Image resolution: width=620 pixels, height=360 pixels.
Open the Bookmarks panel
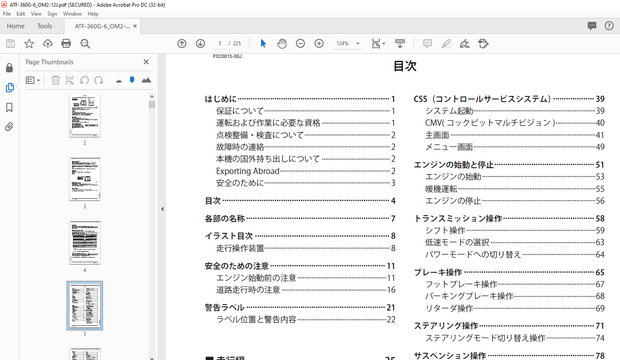click(9, 108)
